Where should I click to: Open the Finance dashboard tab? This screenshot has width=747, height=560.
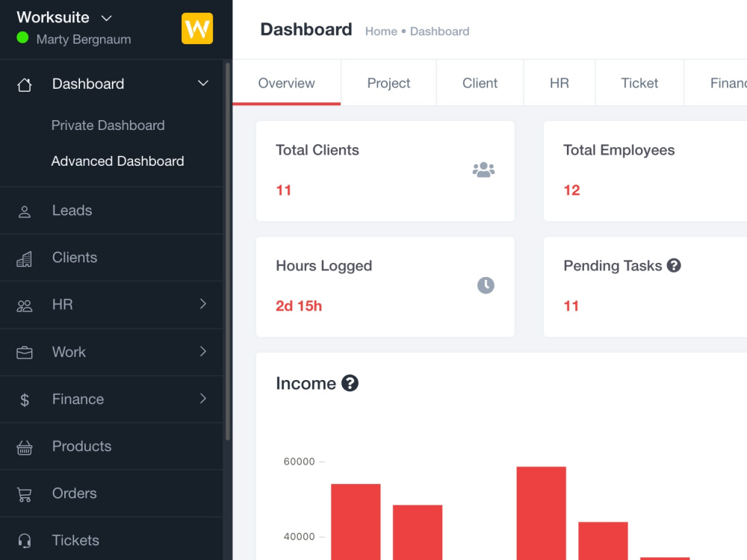coord(716,83)
